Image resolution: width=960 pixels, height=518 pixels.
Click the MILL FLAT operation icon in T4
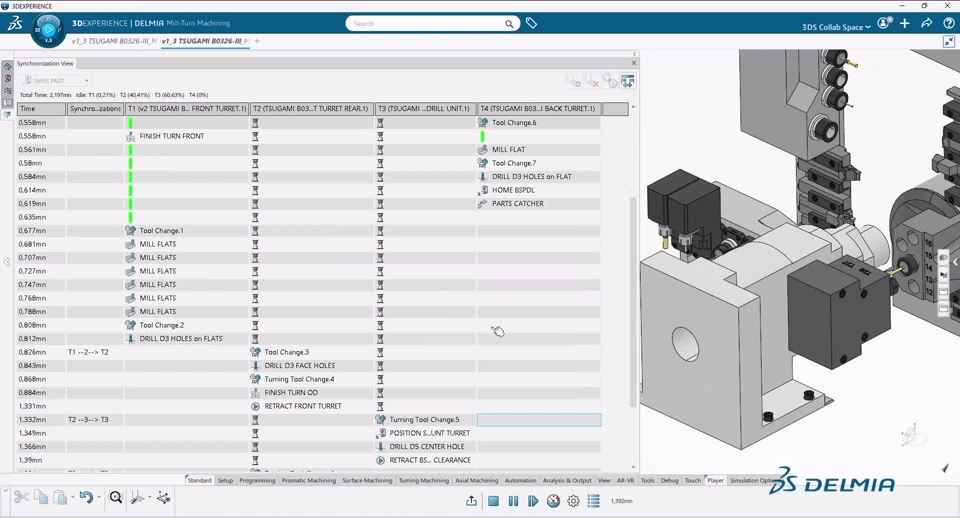[x=482, y=149]
